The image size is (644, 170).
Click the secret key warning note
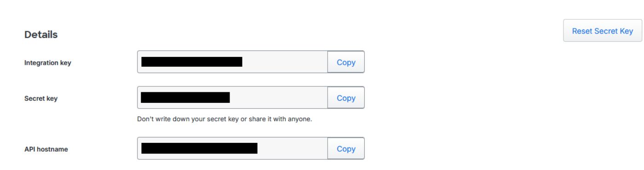pos(224,119)
